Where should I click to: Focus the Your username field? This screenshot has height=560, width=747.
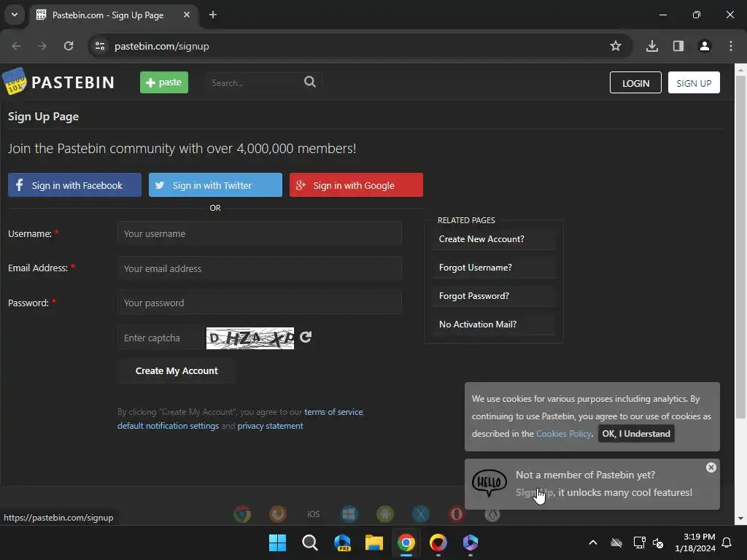pyautogui.click(x=260, y=234)
